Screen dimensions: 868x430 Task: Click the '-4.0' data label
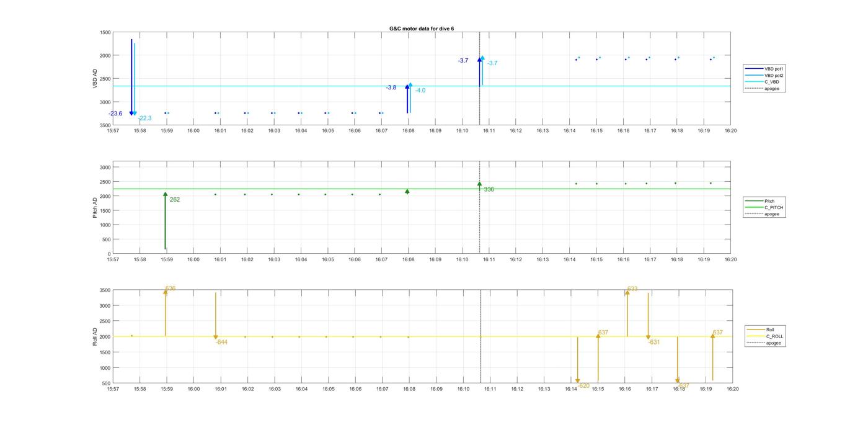pos(420,91)
